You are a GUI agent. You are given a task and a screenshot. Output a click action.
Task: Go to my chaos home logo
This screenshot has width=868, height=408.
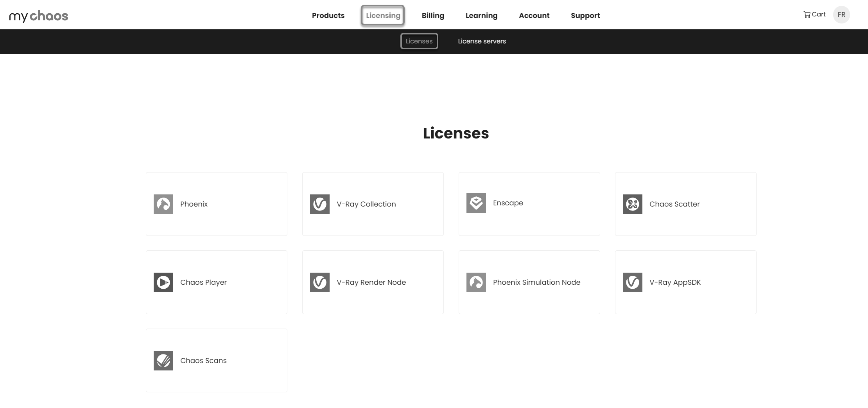pos(39,16)
